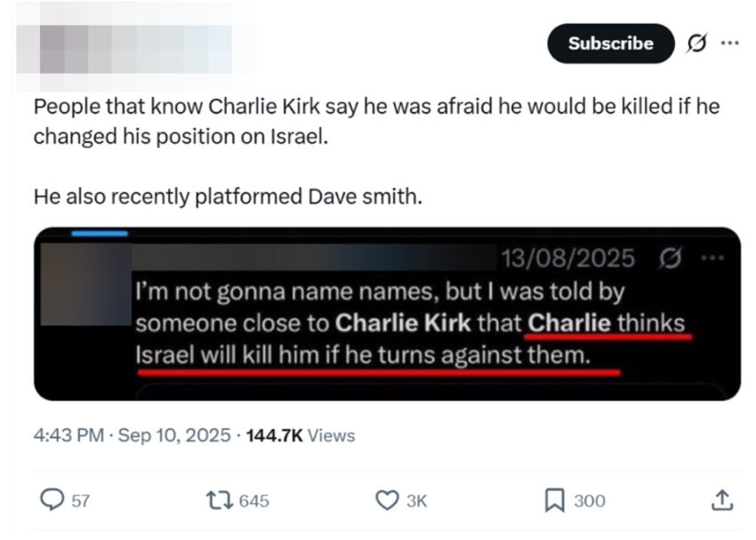756x540 pixels.
Task: Click the repost count 645
Action: coord(254,501)
